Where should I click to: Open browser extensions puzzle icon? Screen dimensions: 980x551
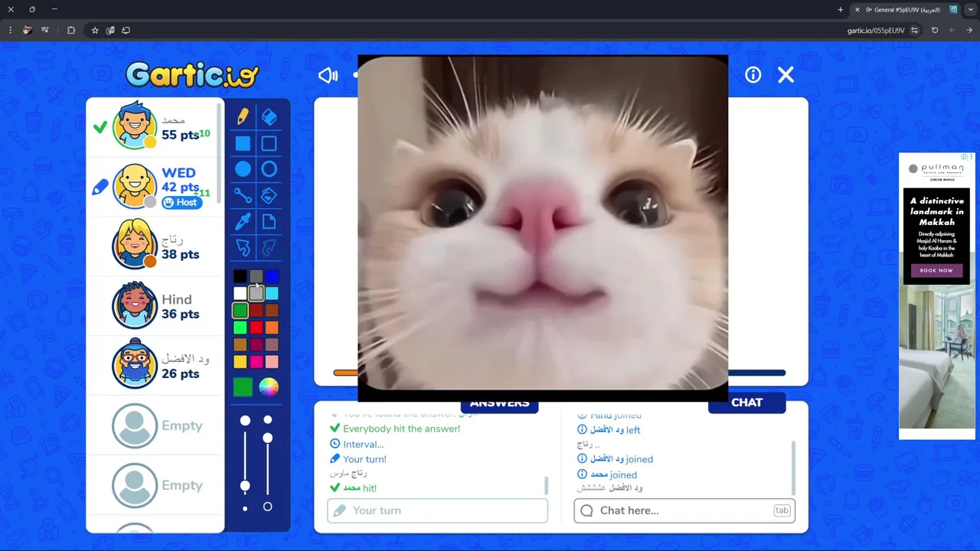click(71, 31)
